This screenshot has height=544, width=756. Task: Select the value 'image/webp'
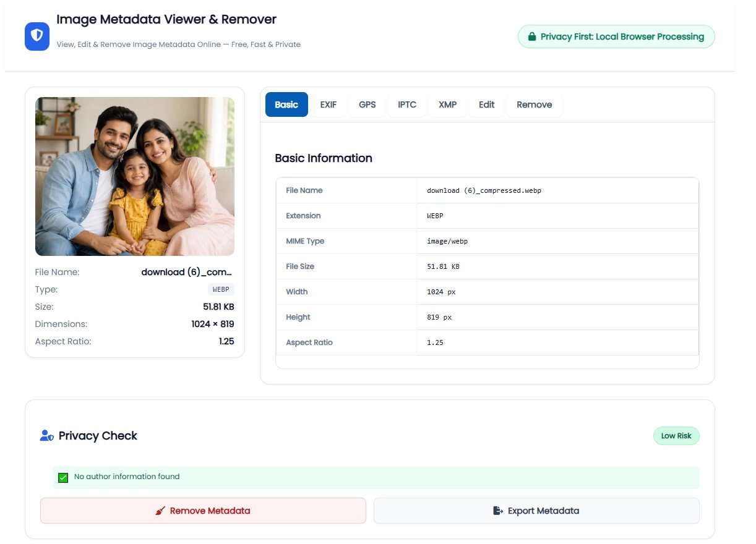click(x=447, y=241)
